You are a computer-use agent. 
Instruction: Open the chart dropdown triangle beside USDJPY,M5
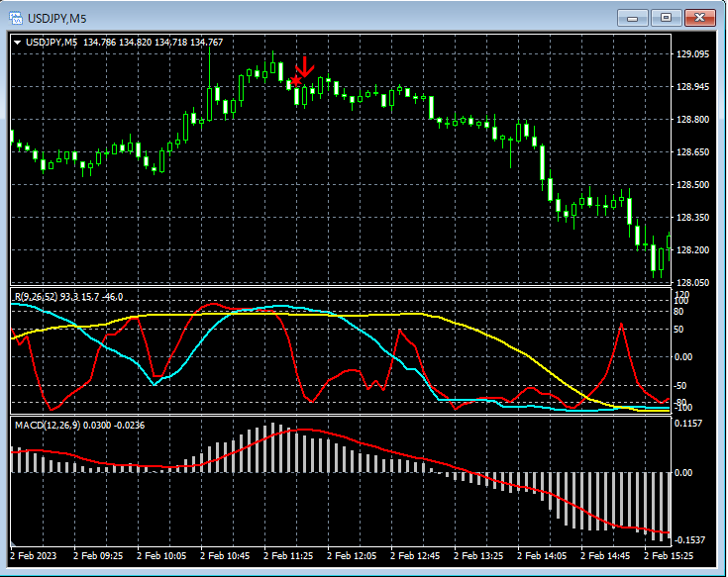(17, 42)
